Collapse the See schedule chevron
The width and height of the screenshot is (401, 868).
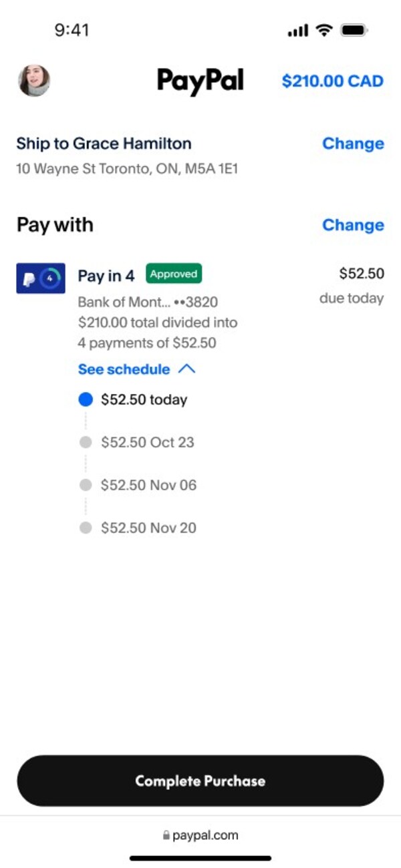tap(187, 369)
